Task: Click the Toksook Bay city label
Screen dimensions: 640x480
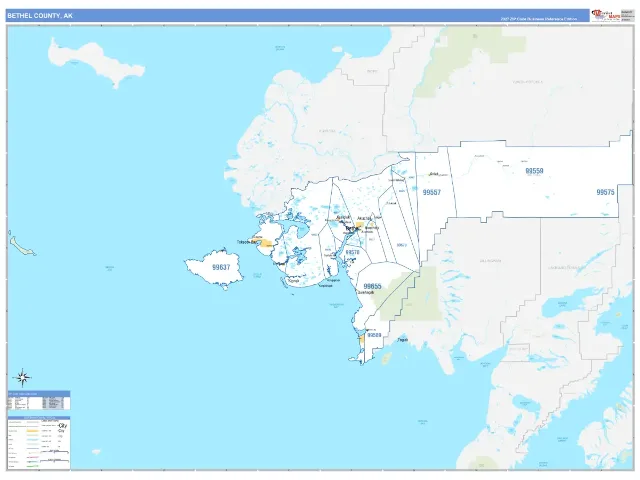Action: (x=247, y=242)
